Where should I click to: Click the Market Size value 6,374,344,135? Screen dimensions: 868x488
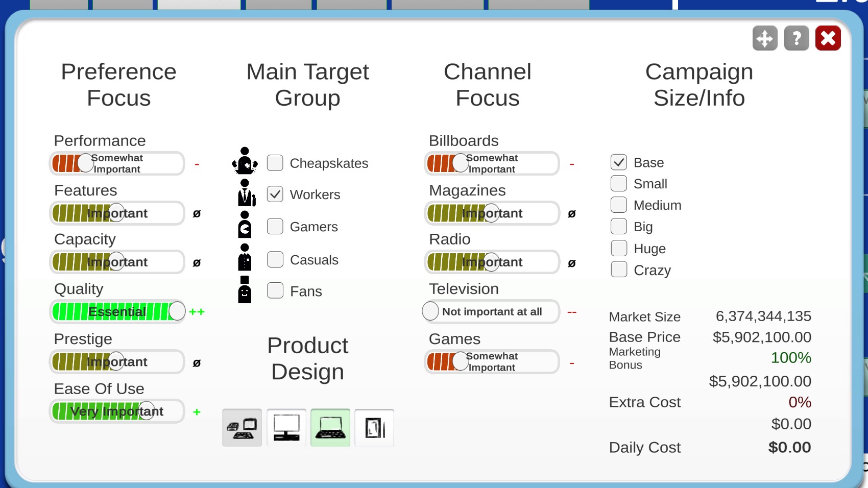(x=763, y=316)
